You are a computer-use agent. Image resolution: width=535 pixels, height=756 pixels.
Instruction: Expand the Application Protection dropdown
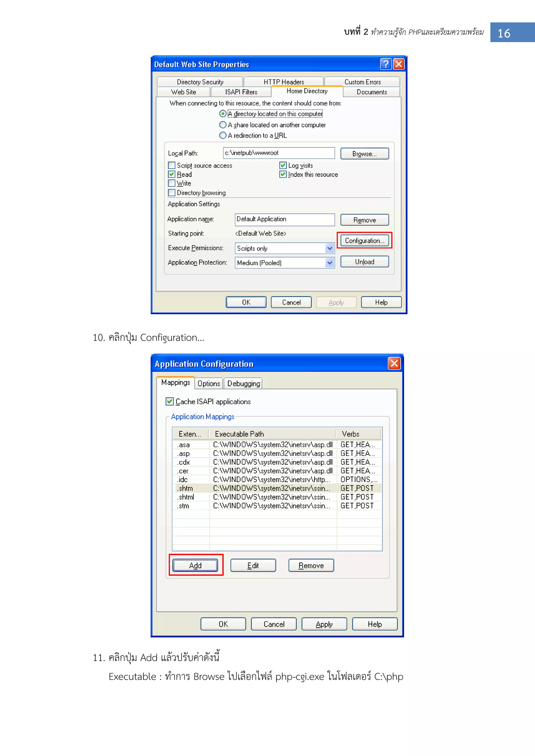pyautogui.click(x=329, y=263)
